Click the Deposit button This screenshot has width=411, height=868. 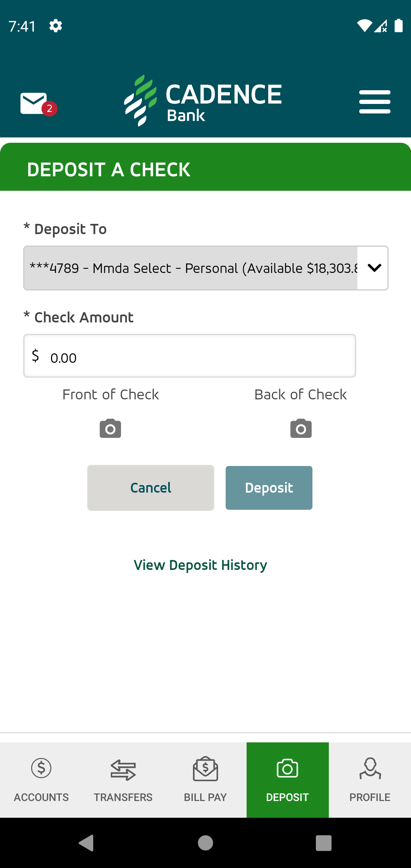(x=269, y=488)
